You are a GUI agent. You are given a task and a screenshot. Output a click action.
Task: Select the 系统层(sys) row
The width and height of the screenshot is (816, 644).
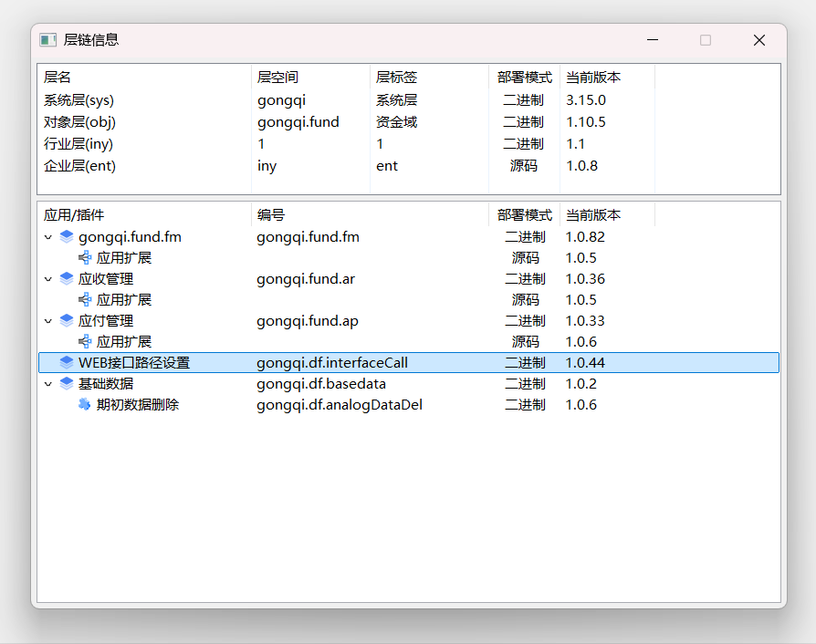[x=409, y=99]
